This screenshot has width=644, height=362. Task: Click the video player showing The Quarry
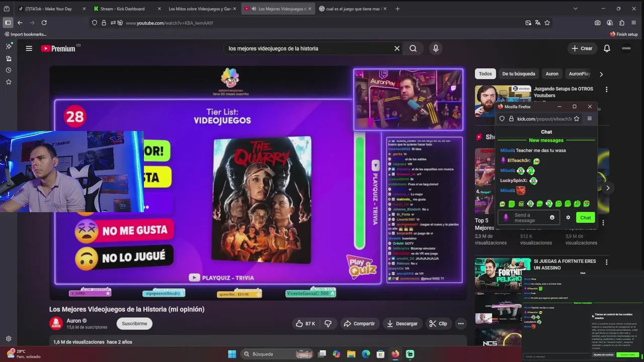(x=257, y=183)
